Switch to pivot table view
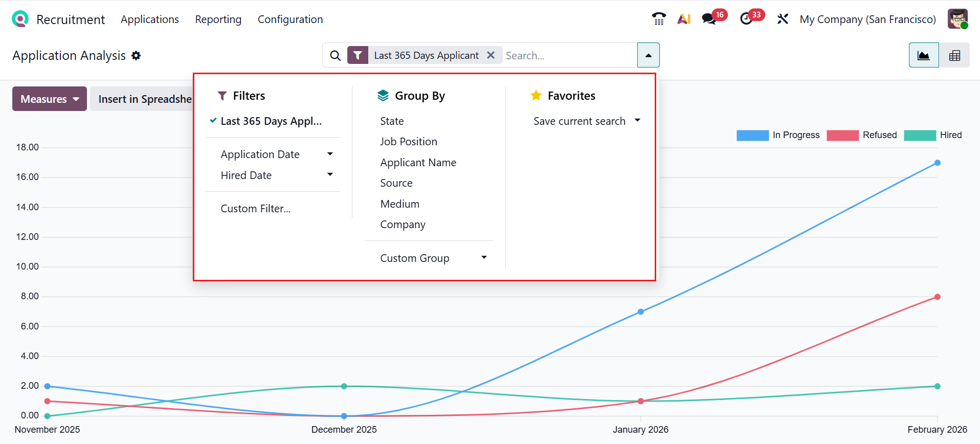Screen dimensions: 980x444 (x=954, y=55)
